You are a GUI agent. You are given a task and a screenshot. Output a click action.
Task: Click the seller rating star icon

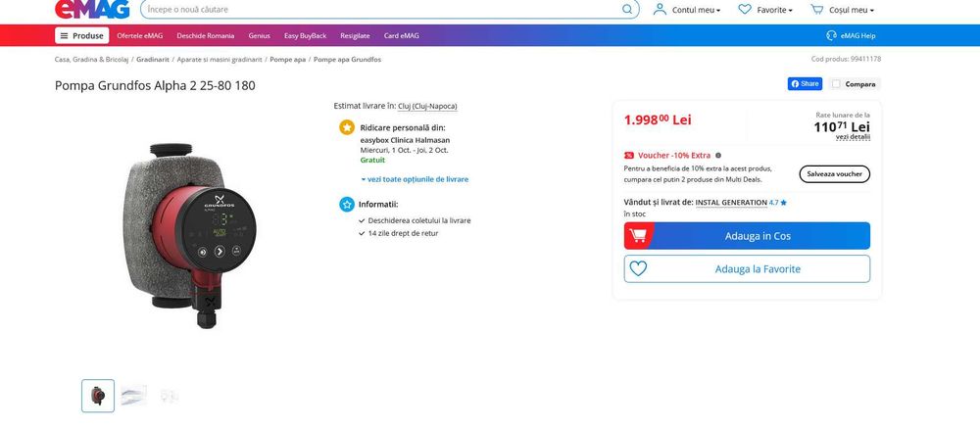click(x=784, y=203)
